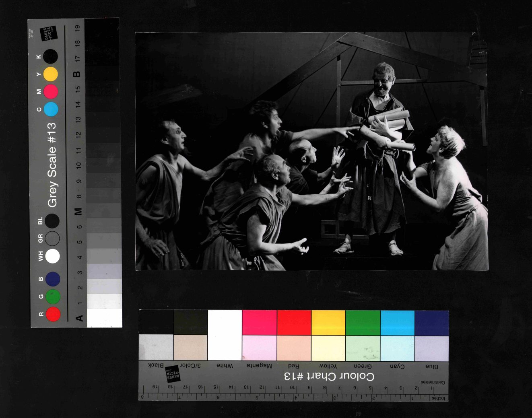This screenshot has height=418, width=532.
Task: Click the black circle labeled K
Action: coord(51,57)
